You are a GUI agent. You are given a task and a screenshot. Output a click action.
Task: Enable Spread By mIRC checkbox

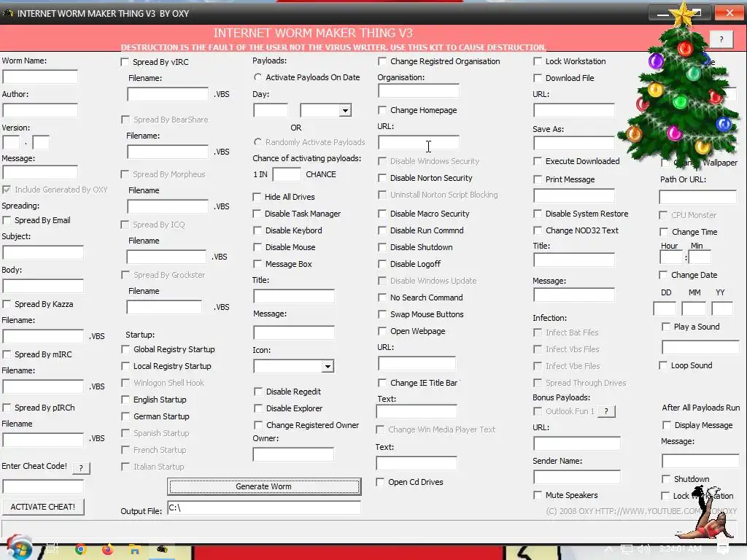[x=7, y=354]
